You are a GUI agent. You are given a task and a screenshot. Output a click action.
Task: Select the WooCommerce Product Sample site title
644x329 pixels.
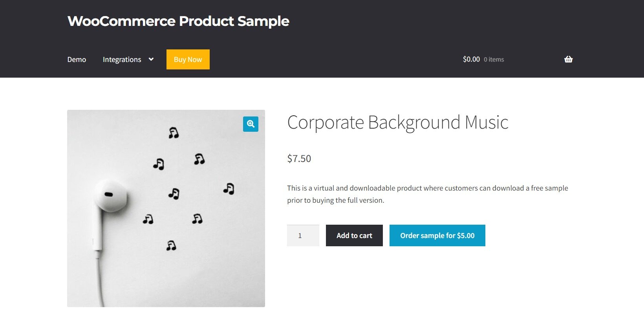(x=178, y=21)
